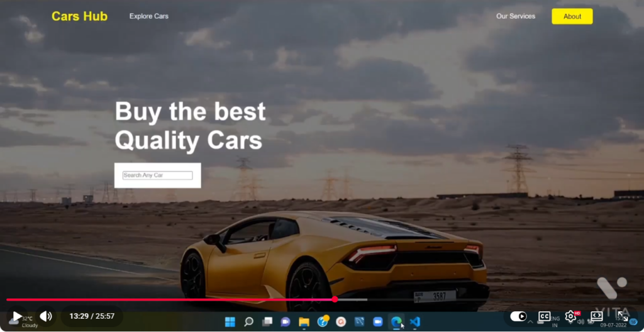644x332 pixels.
Task: Toggle the autoplay switch
Action: (518, 316)
